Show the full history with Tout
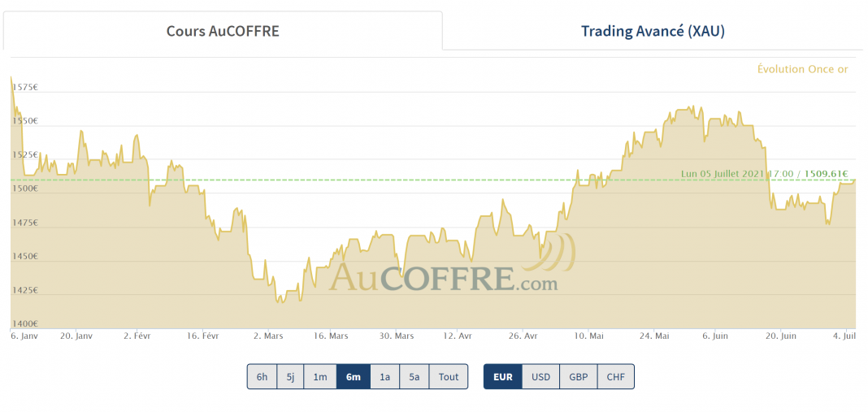Viewport: 868px width, 412px height. [x=449, y=376]
